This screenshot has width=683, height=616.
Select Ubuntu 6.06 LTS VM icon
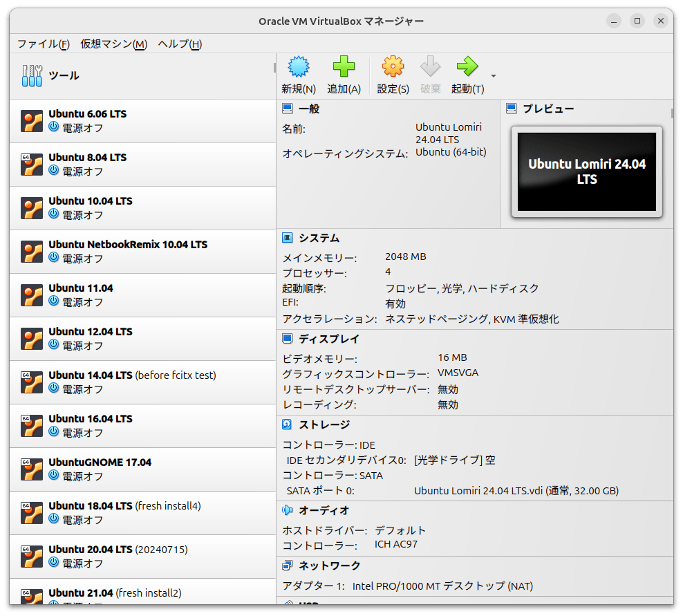32,121
